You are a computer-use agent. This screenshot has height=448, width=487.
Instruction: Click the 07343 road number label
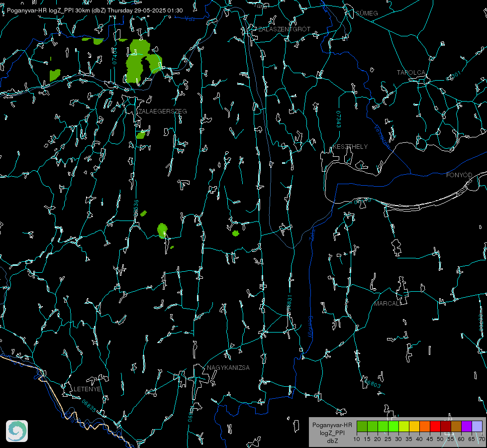pyautogui.click(x=339, y=119)
